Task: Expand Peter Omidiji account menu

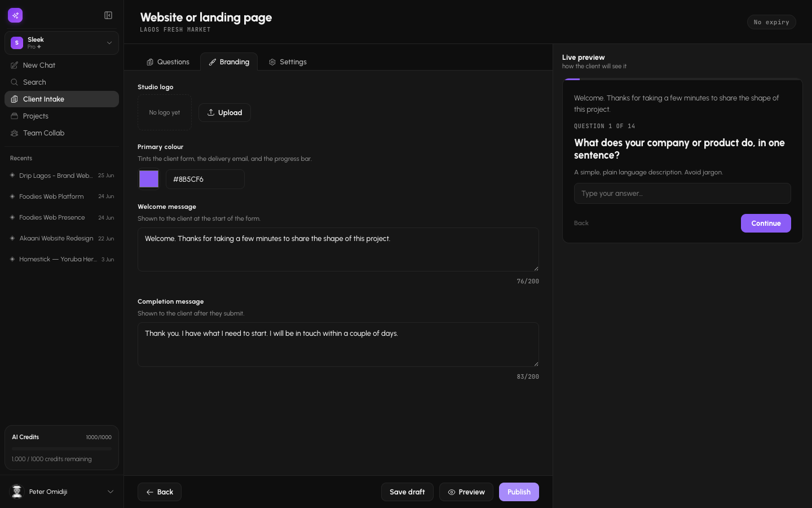Action: (x=61, y=492)
